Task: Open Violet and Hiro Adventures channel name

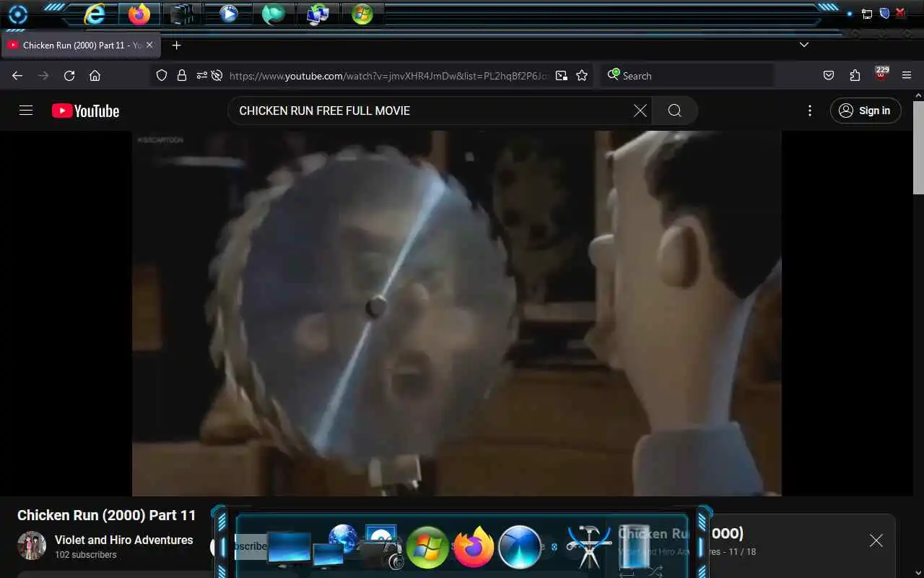Action: click(x=123, y=540)
